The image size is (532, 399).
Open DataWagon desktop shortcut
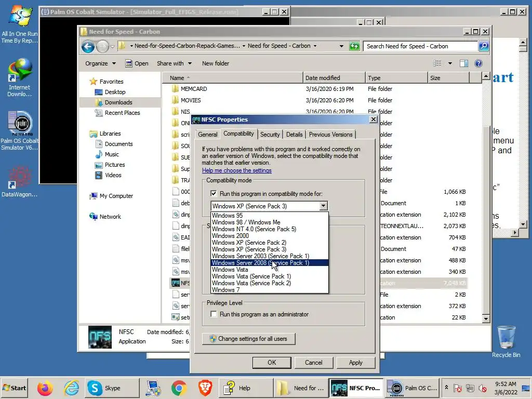coord(19,181)
